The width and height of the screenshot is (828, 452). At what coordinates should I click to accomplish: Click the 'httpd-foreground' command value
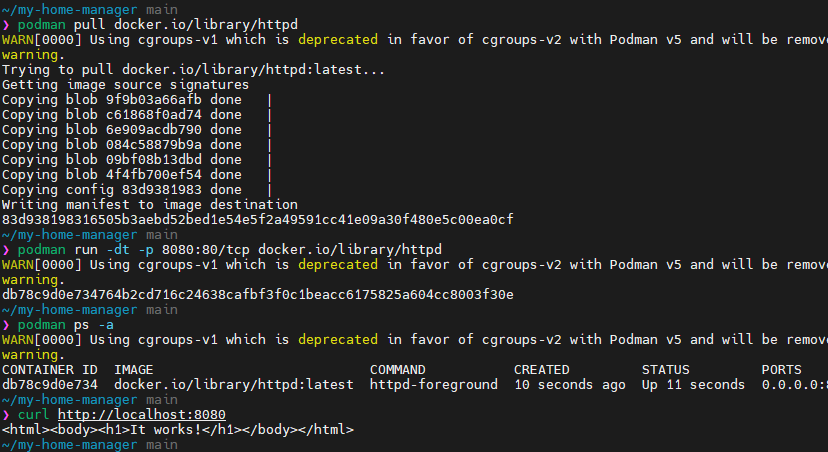434,384
